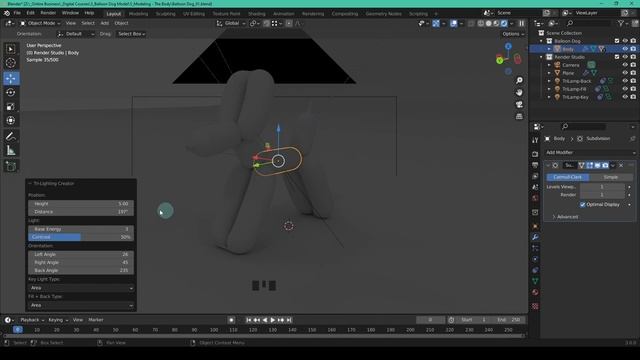Activate the Scale tool

click(11, 107)
